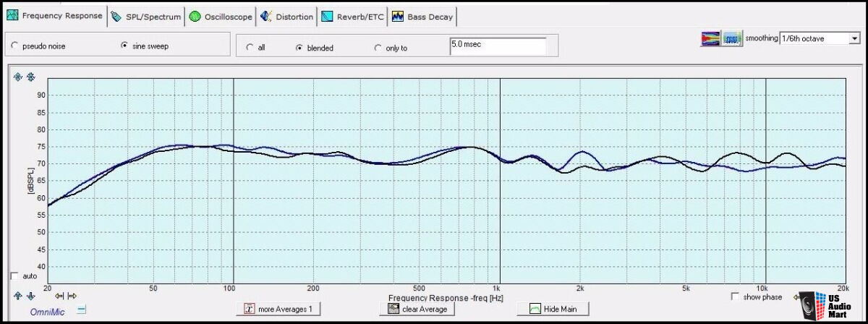
Task: Click the vertical scale up arrow below 'auto'
Action: [18, 295]
